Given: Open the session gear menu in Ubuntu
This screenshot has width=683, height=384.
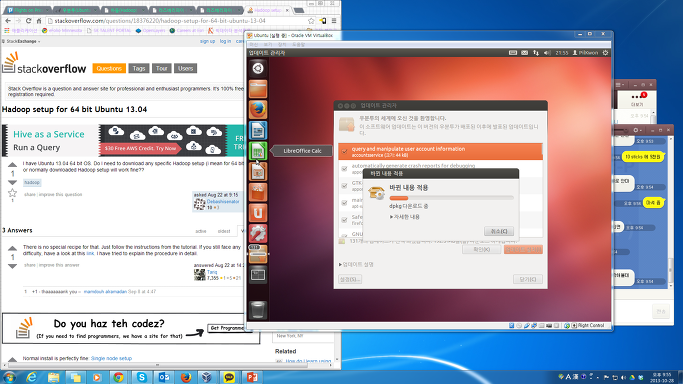Looking at the screenshot, I should tap(605, 53).
